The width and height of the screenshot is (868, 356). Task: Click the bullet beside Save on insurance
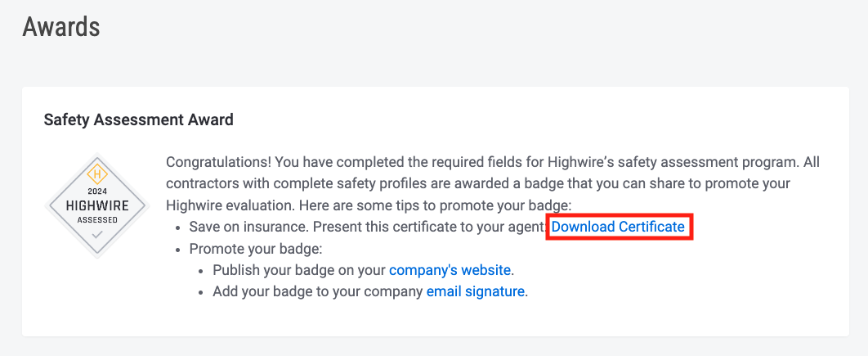(179, 228)
